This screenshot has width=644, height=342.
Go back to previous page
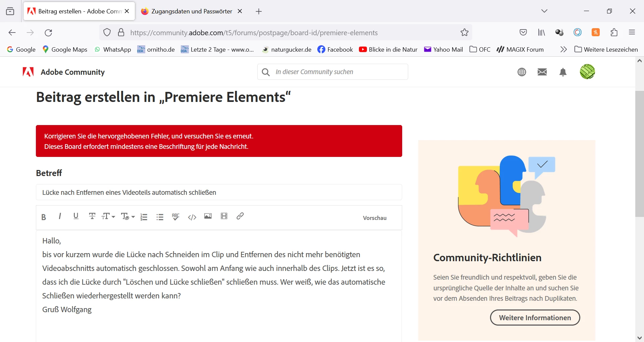(x=12, y=33)
